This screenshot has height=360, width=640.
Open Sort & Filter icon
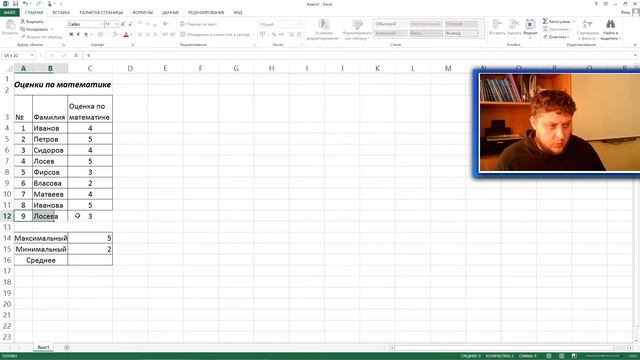pyautogui.click(x=588, y=24)
